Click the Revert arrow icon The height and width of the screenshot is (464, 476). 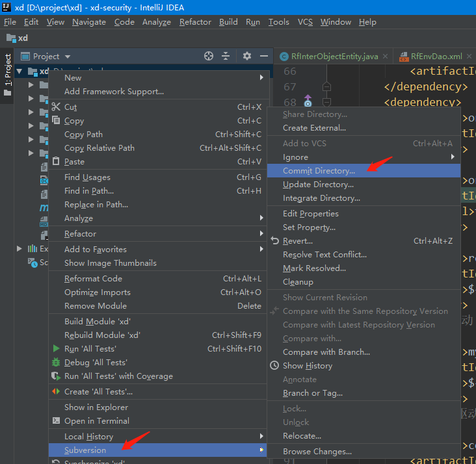pos(274,240)
